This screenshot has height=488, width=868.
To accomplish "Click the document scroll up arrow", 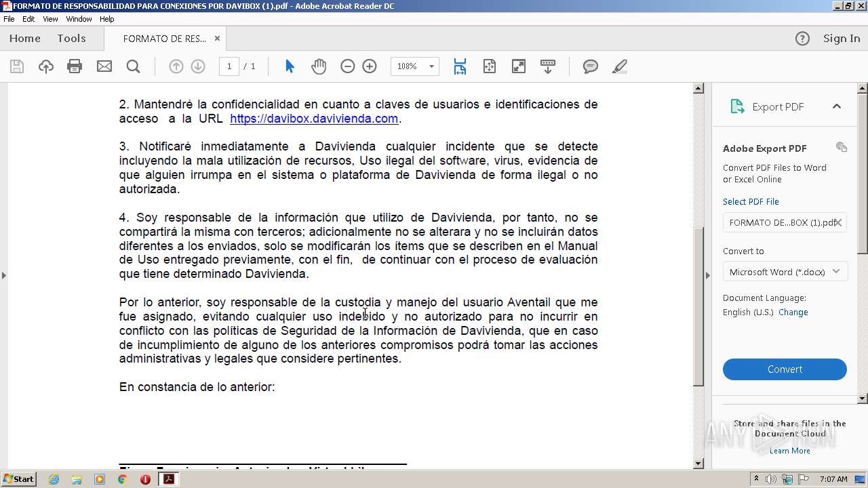I will [698, 89].
